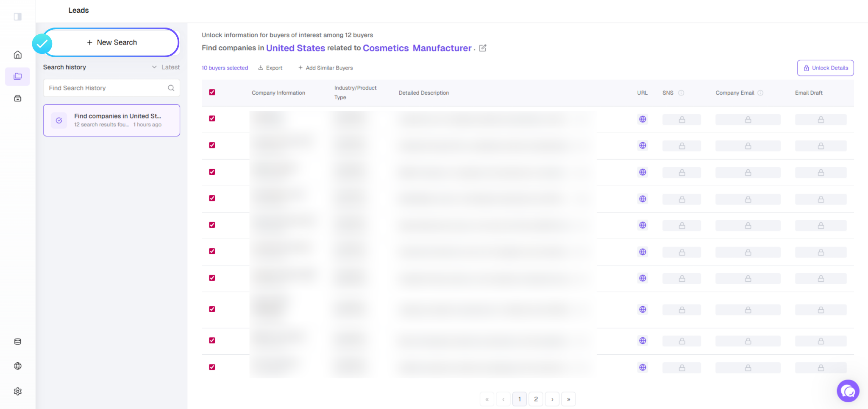
Task: Go to pagination page 2
Action: coord(536,399)
